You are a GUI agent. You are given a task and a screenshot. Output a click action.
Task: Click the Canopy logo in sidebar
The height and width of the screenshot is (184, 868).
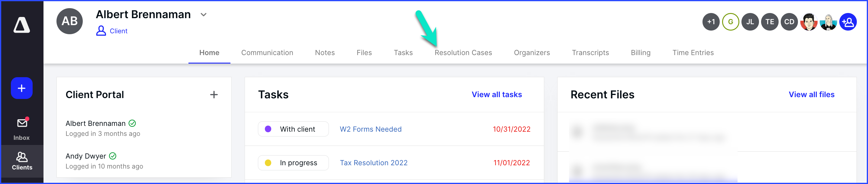[21, 25]
